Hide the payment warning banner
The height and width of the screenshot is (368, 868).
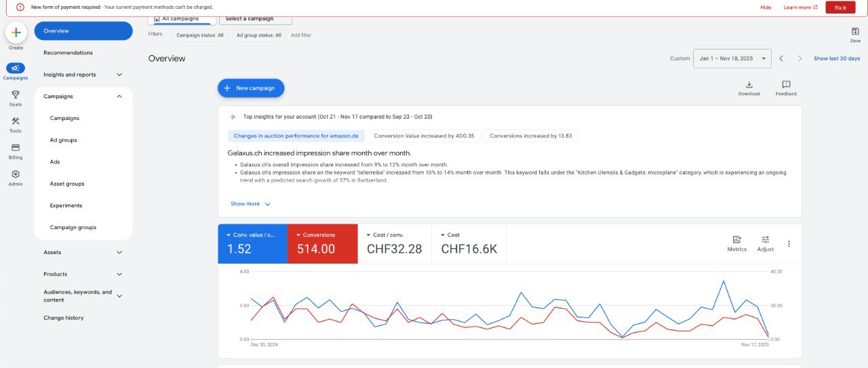(x=766, y=7)
